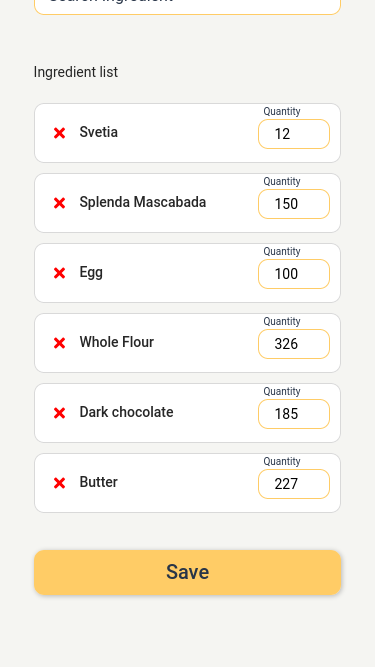Click the Dark chocolate ingredient label

click(126, 412)
